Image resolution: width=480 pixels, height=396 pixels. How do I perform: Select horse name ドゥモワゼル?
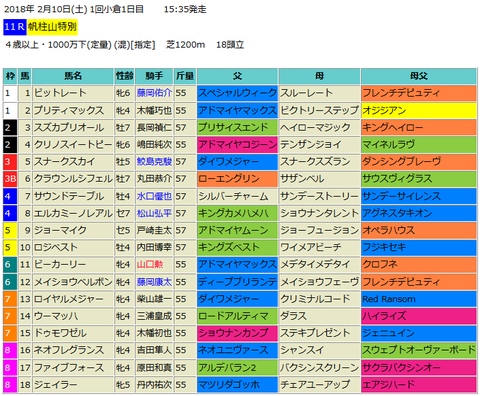click(x=60, y=333)
